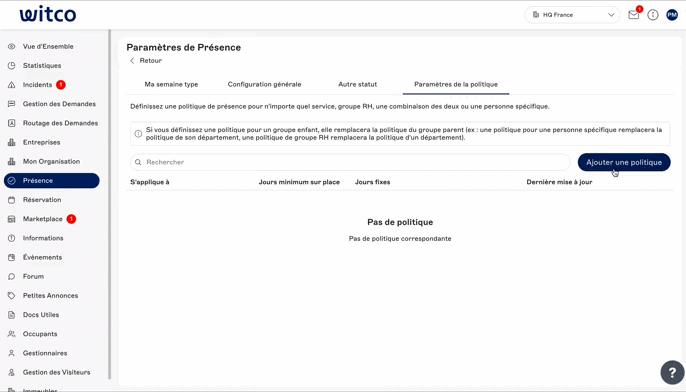Viewport: 686px width, 392px height.
Task: Click the info circle icon in header
Action: pyautogui.click(x=653, y=15)
